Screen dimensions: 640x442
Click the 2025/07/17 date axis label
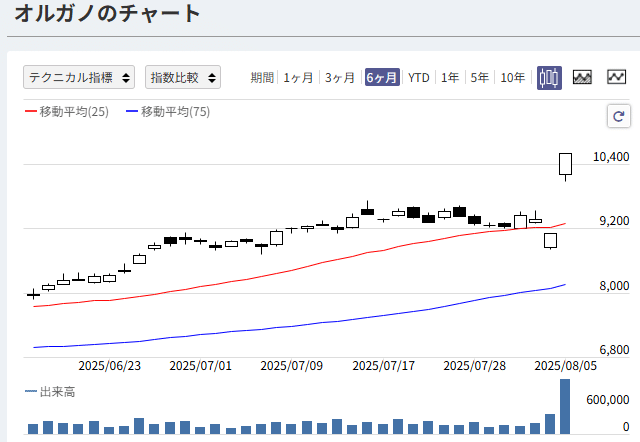tap(383, 366)
